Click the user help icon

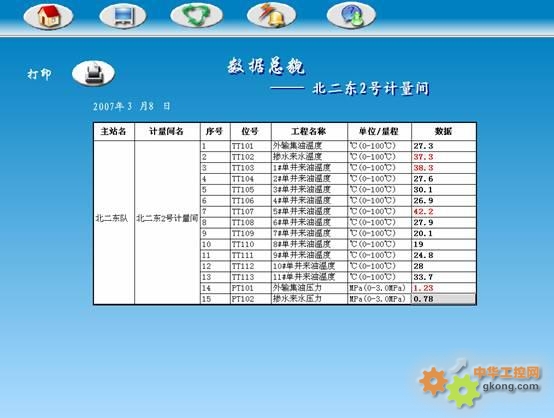click(351, 16)
